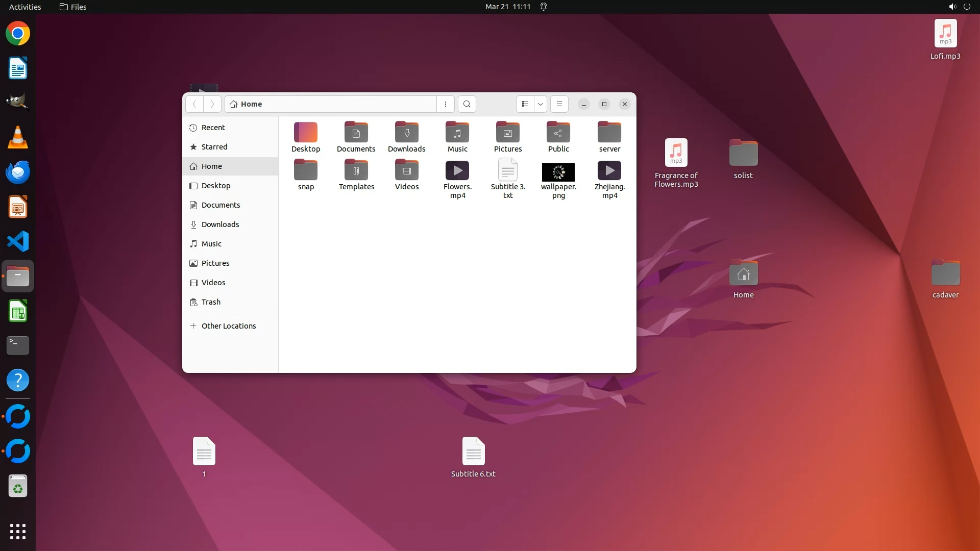
Task: Select Subtitle 3.txt file
Action: coord(508,170)
